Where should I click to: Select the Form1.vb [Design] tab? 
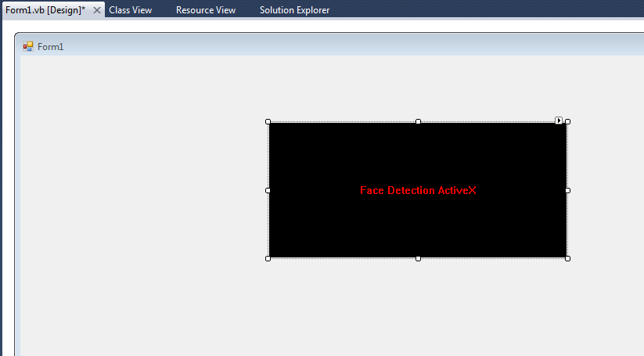(45, 10)
